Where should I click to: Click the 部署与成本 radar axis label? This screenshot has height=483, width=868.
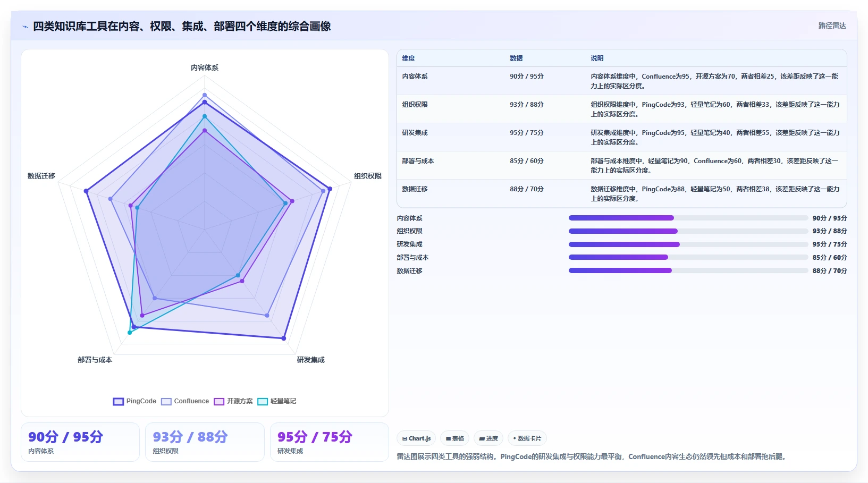click(x=95, y=360)
